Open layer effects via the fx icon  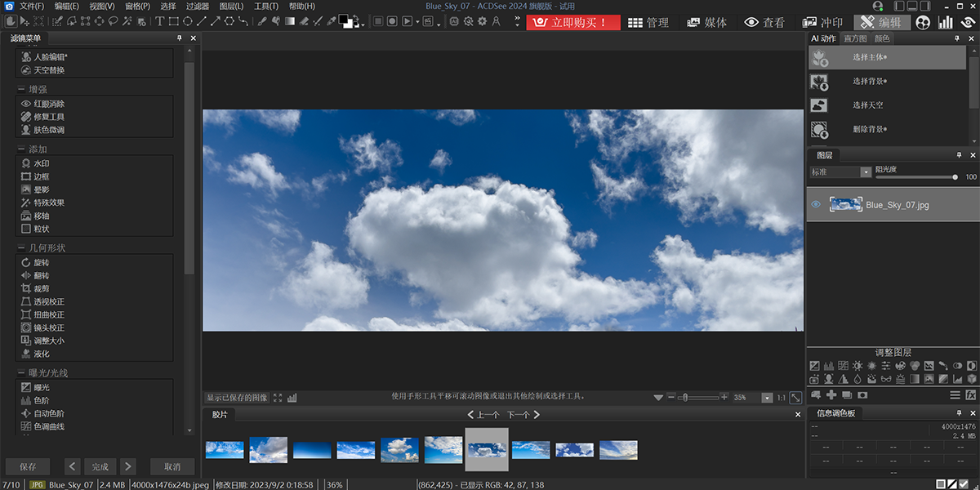pos(971,394)
